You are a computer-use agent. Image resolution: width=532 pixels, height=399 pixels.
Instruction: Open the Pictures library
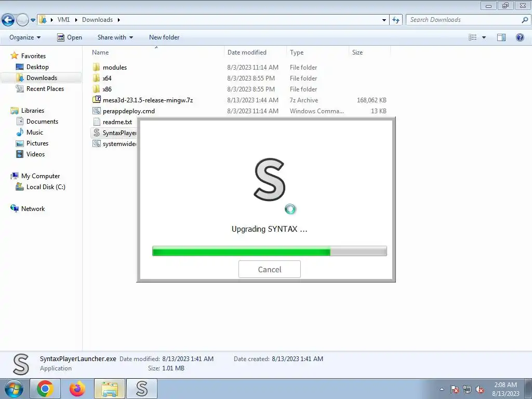pos(37,143)
